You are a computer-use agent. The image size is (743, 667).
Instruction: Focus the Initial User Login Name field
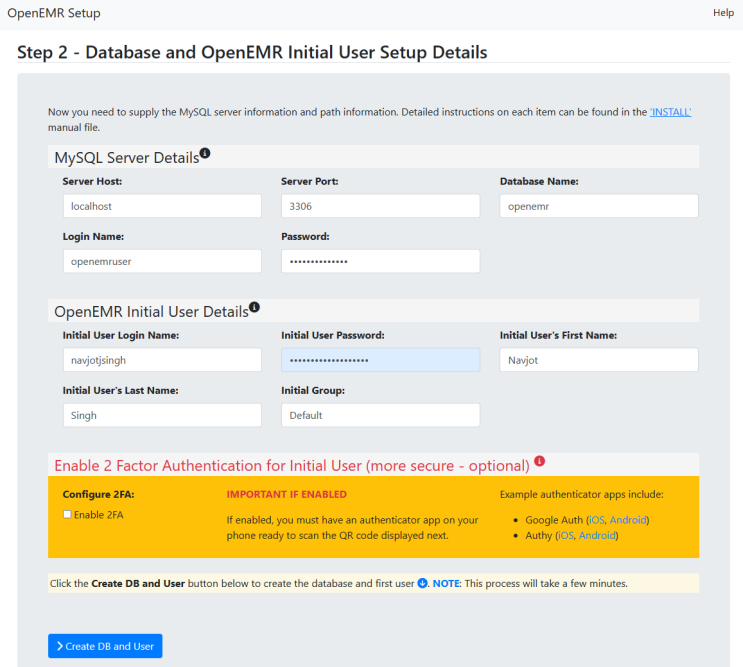click(x=162, y=360)
